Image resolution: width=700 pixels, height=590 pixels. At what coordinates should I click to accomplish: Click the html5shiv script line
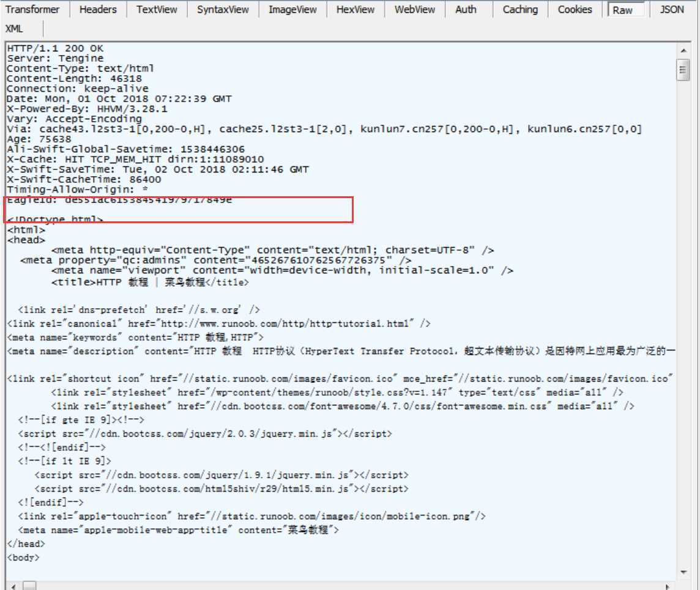pyautogui.click(x=222, y=489)
